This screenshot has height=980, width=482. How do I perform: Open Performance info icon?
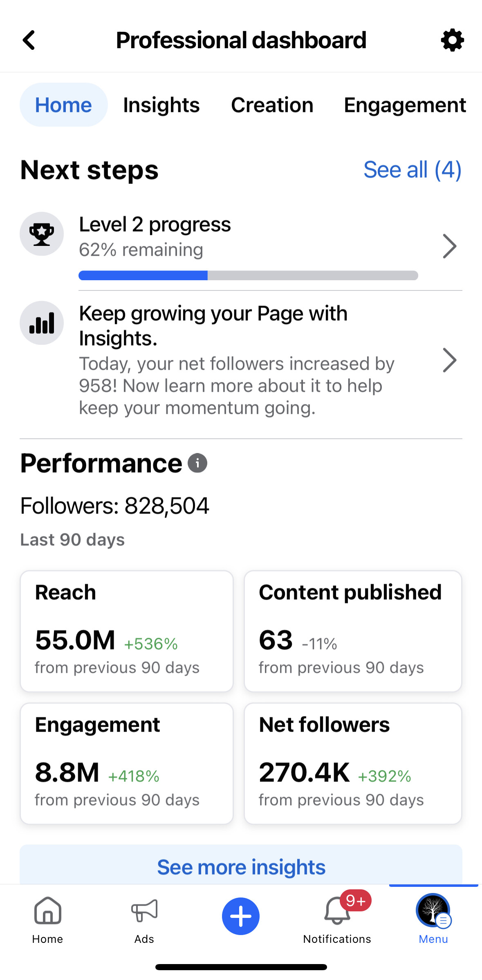pos(197,463)
